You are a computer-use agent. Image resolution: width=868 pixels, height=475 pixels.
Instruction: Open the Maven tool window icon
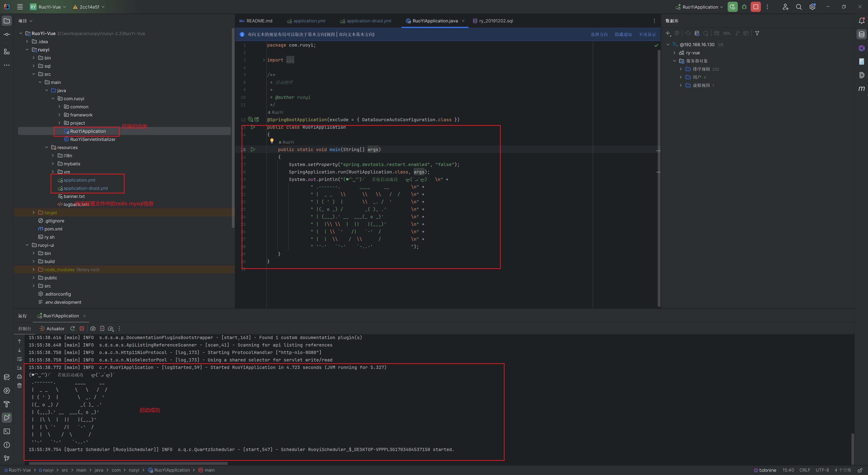point(862,89)
